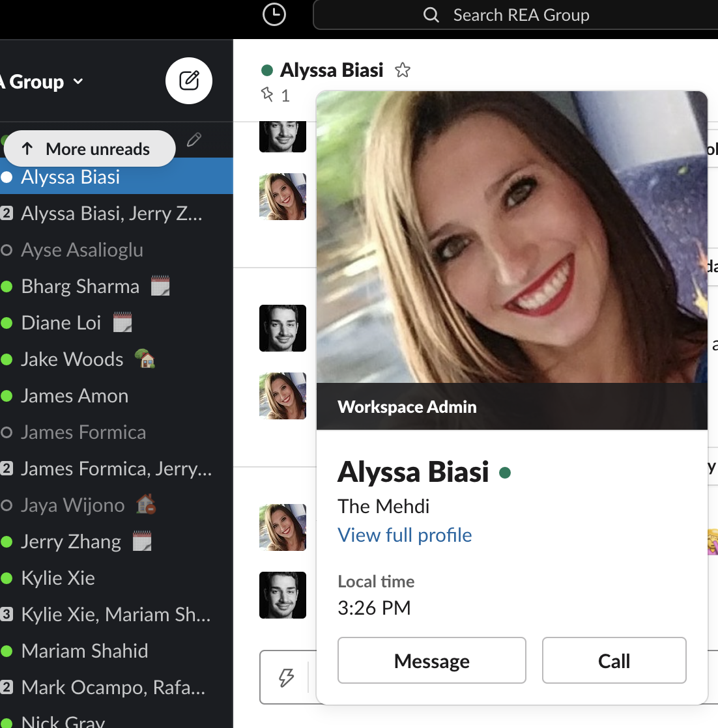Click man's avatar beside Diane Loi row

[x=282, y=328]
